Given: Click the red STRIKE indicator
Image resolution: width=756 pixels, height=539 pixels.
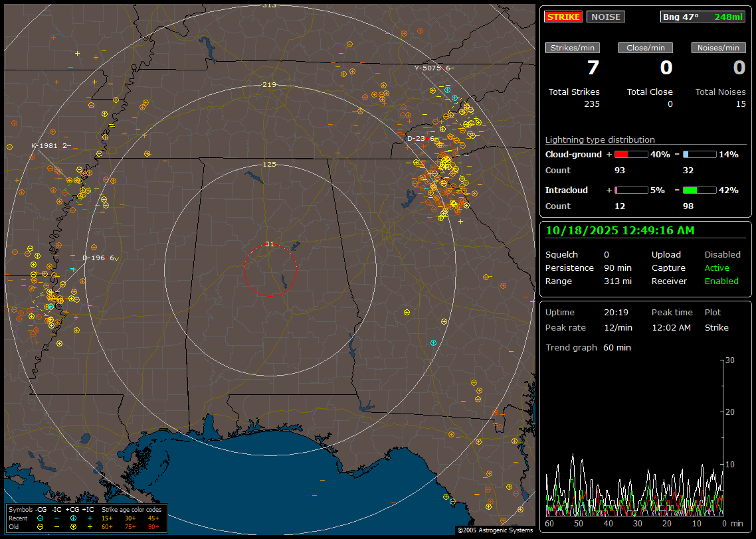Looking at the screenshot, I should tap(563, 17).
